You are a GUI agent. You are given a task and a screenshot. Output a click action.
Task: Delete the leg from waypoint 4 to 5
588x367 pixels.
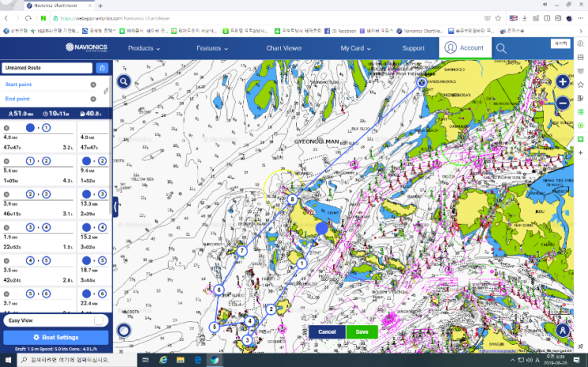pos(6,261)
